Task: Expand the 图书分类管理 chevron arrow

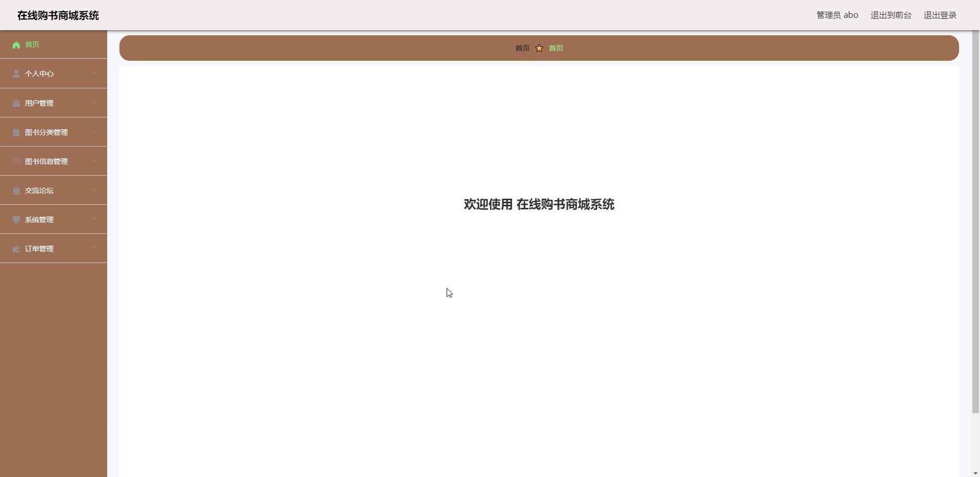Action: 94,131
